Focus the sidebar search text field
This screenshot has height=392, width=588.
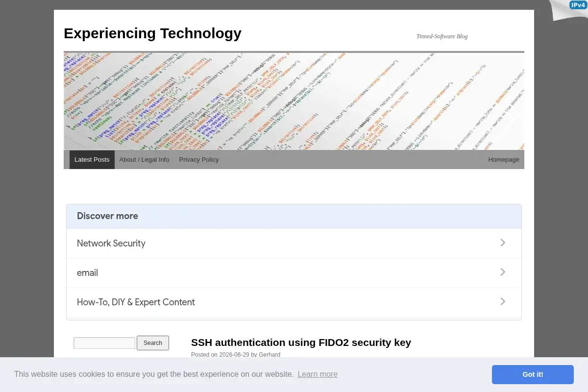click(104, 343)
